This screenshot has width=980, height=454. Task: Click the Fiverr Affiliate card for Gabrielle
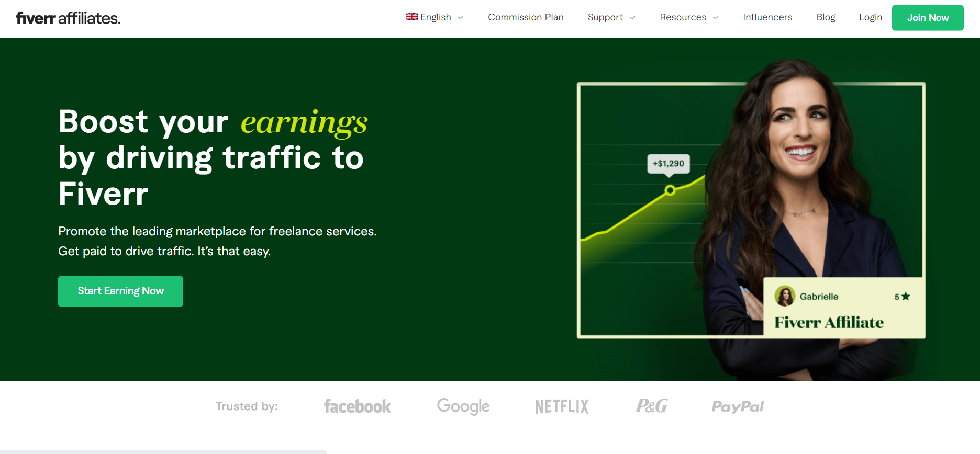(844, 309)
